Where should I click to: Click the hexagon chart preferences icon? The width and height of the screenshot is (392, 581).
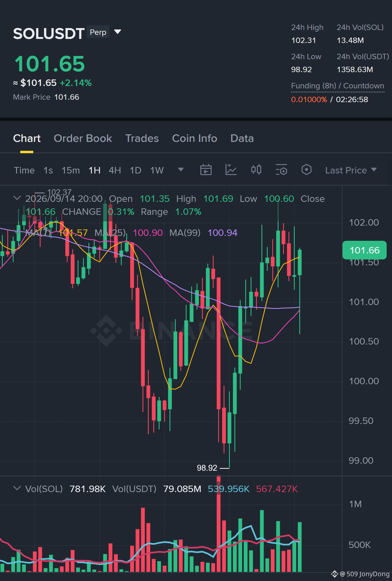(x=306, y=170)
